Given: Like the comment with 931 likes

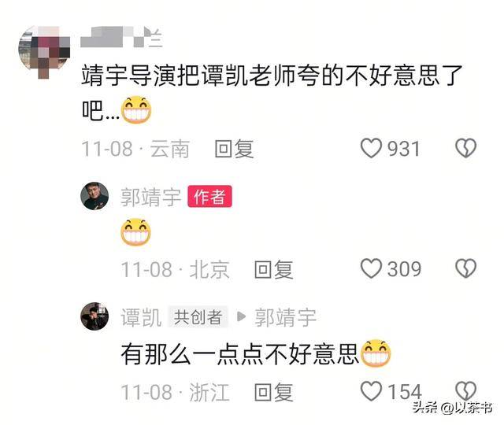Looking at the screenshot, I should point(371,149).
